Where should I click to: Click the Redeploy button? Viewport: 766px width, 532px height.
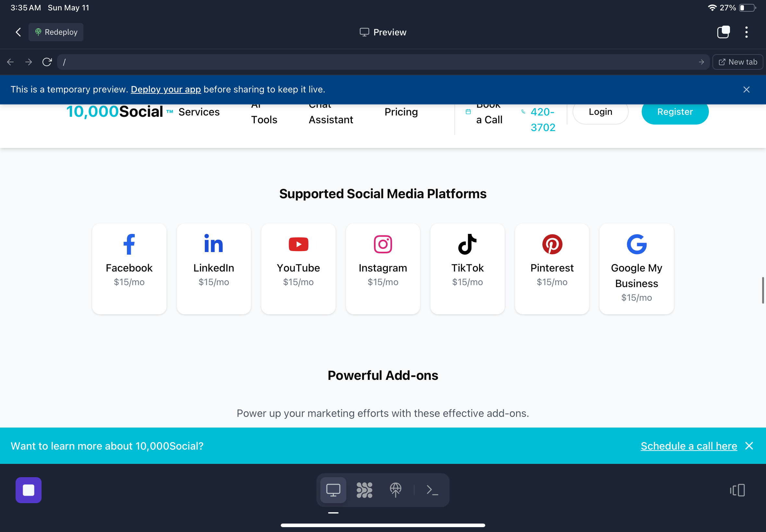(x=56, y=32)
